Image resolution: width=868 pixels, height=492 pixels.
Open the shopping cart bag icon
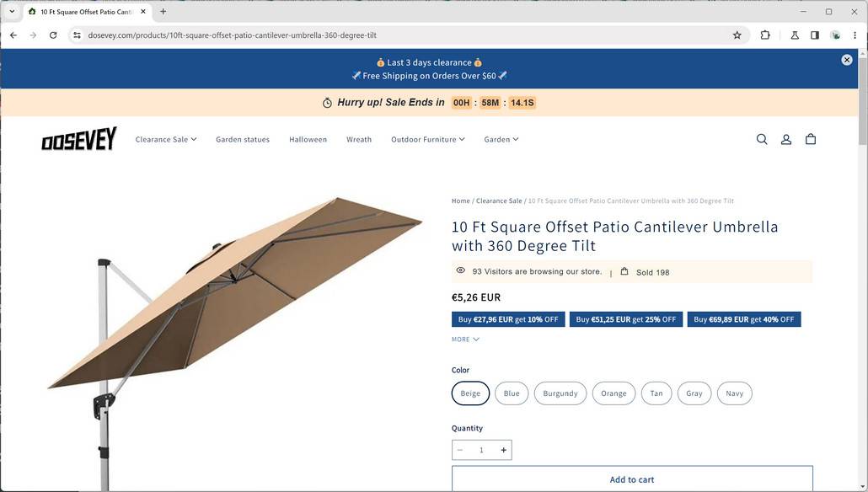pyautogui.click(x=811, y=139)
